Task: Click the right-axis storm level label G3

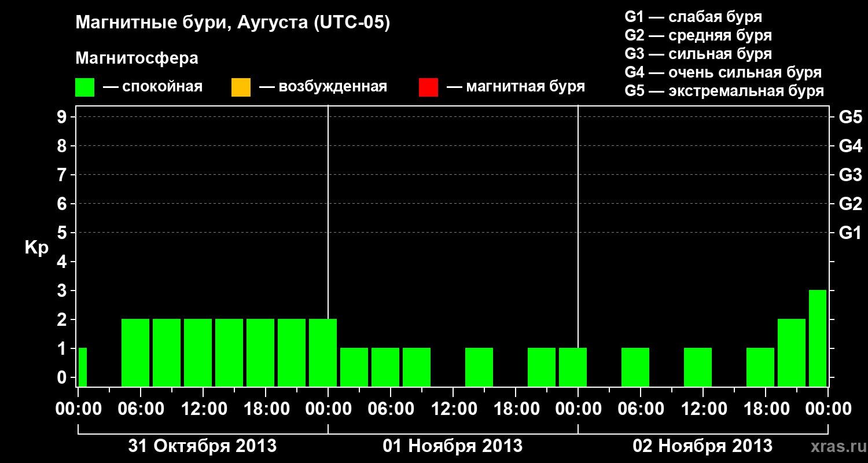Action: click(x=850, y=175)
